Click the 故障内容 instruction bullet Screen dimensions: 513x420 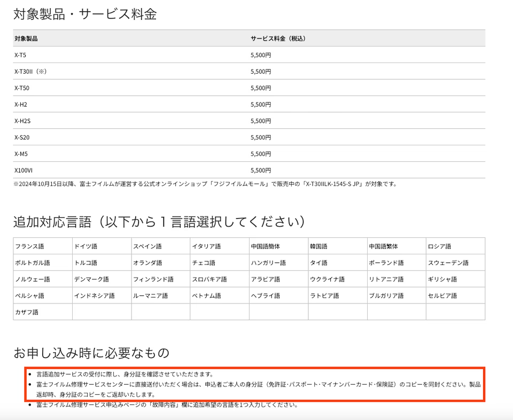(167, 405)
